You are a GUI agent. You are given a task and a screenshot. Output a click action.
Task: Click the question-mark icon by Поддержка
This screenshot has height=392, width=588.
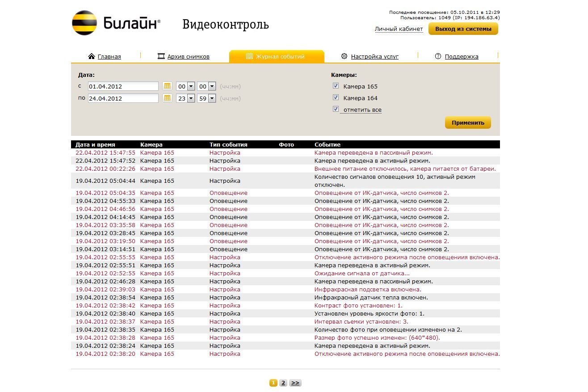click(438, 56)
